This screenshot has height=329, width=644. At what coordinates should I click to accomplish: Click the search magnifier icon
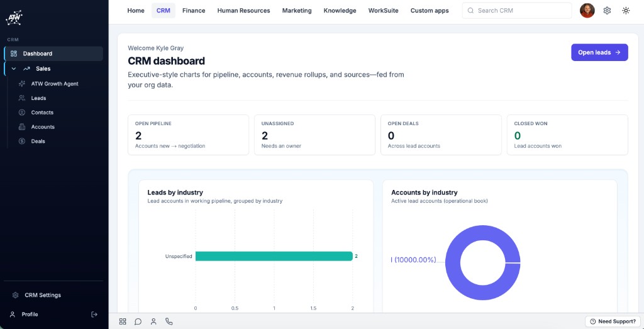click(470, 11)
